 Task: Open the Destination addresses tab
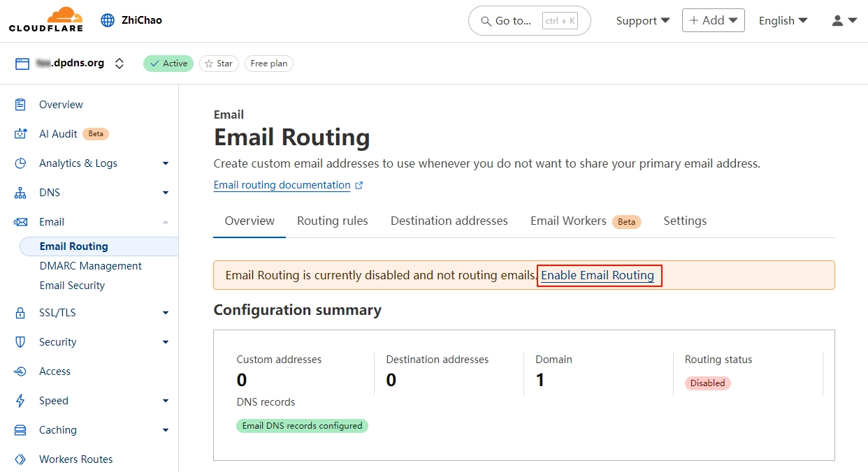click(449, 221)
